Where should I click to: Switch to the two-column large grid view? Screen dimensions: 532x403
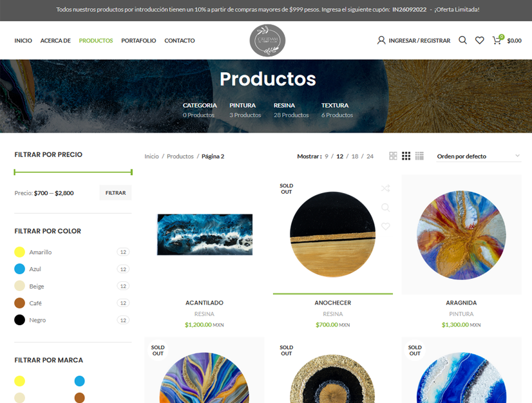coord(393,156)
